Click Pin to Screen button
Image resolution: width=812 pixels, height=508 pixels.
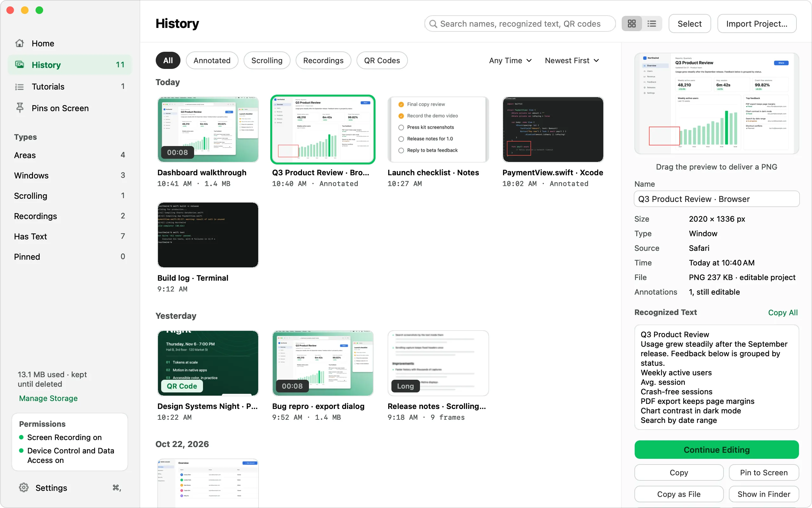(764, 472)
